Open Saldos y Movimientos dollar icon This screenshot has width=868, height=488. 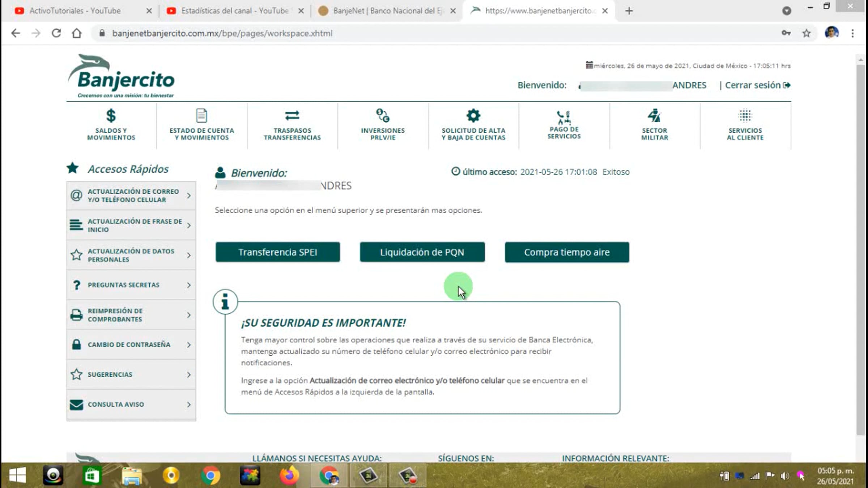tap(111, 116)
